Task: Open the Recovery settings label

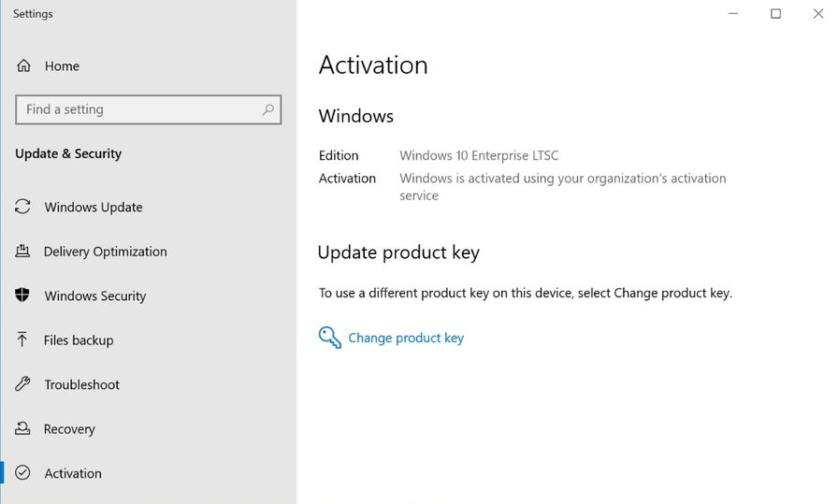Action: click(69, 429)
